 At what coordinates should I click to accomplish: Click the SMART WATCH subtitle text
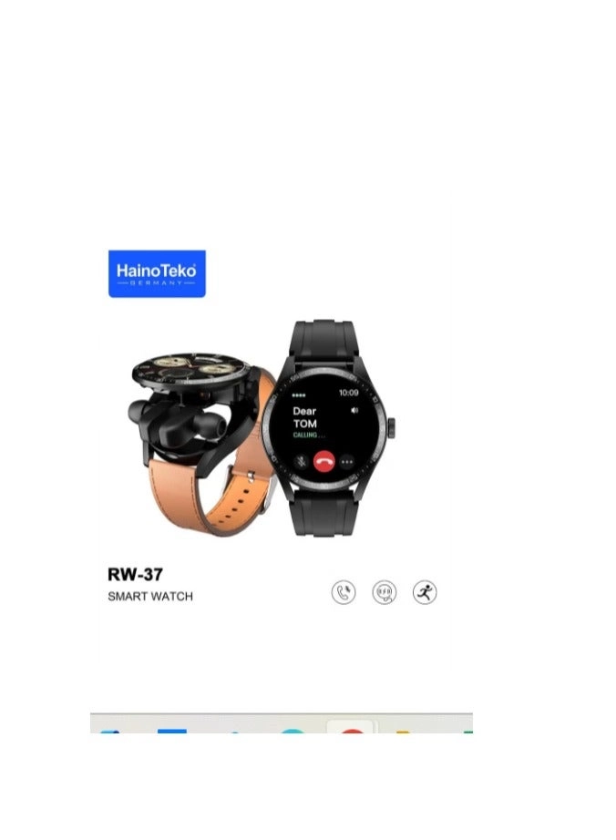tap(150, 596)
